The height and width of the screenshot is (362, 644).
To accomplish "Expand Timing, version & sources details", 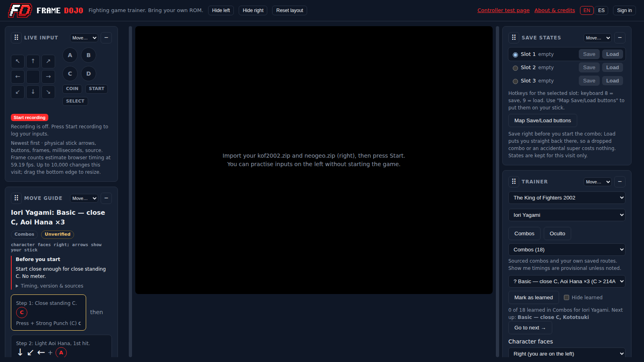I will click(x=50, y=286).
